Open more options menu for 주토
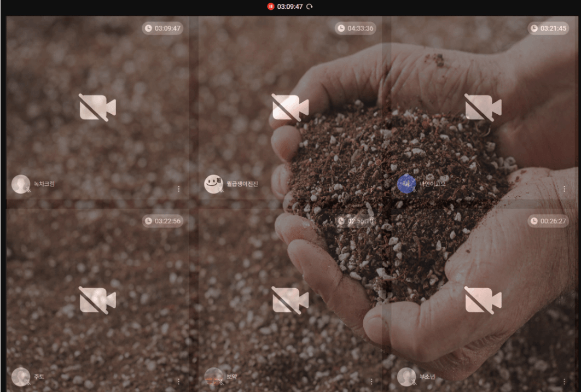581x392 pixels. point(178,381)
